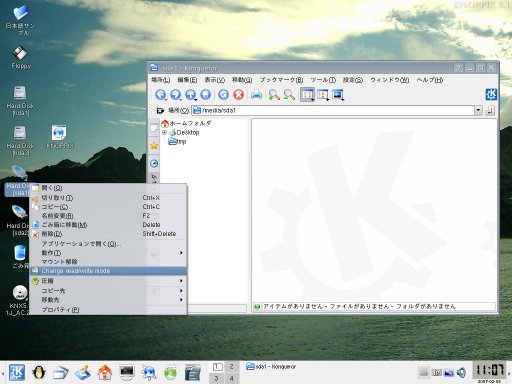Expand the Desktop node in the tree
This screenshot has width=512, height=384.
164,132
